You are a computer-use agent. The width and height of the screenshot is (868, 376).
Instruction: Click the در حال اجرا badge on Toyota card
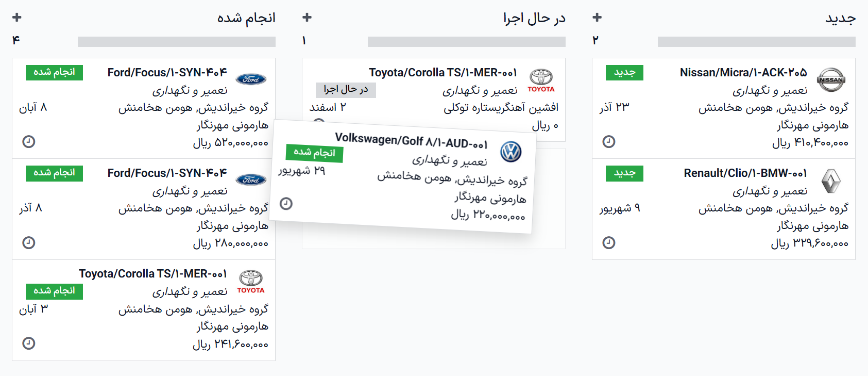tap(346, 90)
